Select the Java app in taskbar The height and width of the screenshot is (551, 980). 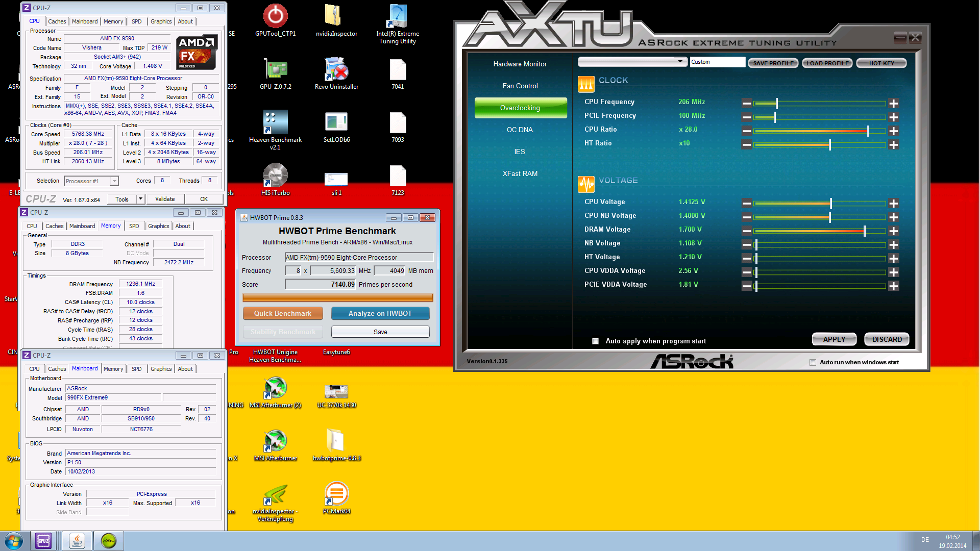77,541
